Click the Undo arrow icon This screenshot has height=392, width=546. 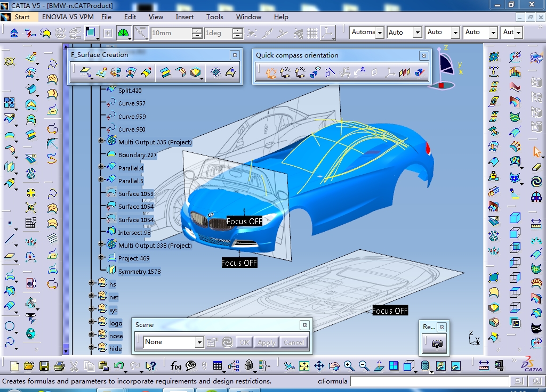pyautogui.click(x=119, y=366)
